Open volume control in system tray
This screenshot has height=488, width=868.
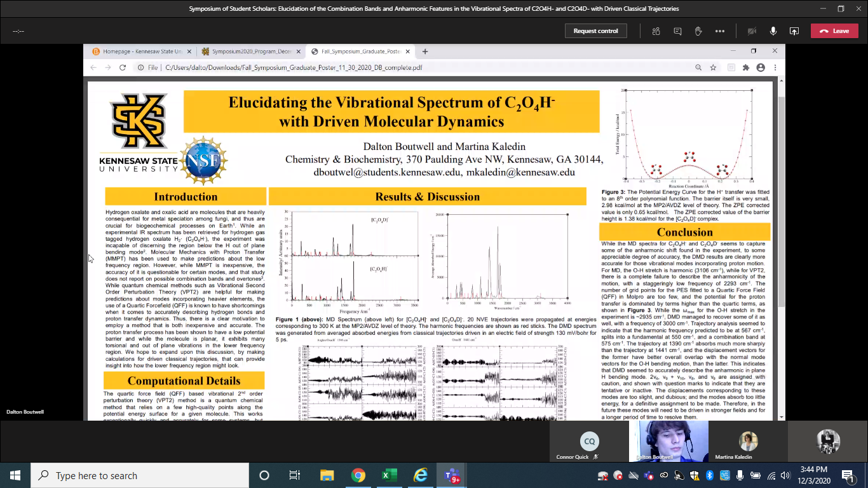787,475
